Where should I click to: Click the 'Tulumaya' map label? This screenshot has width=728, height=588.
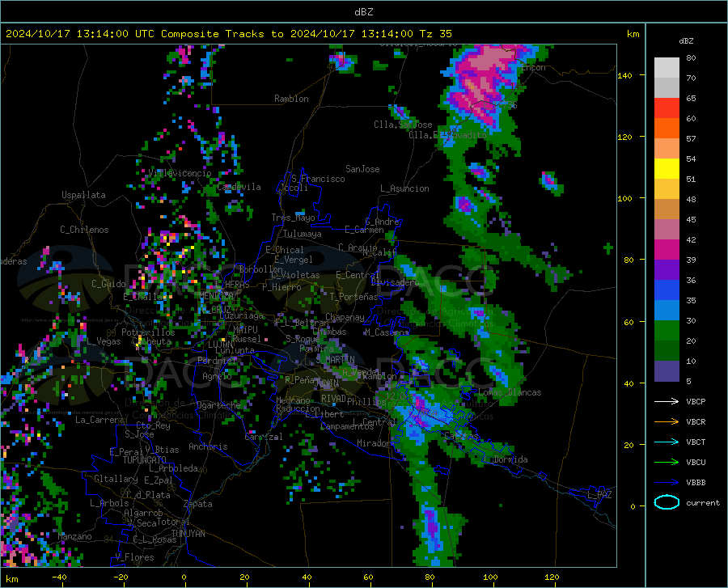[x=303, y=234]
